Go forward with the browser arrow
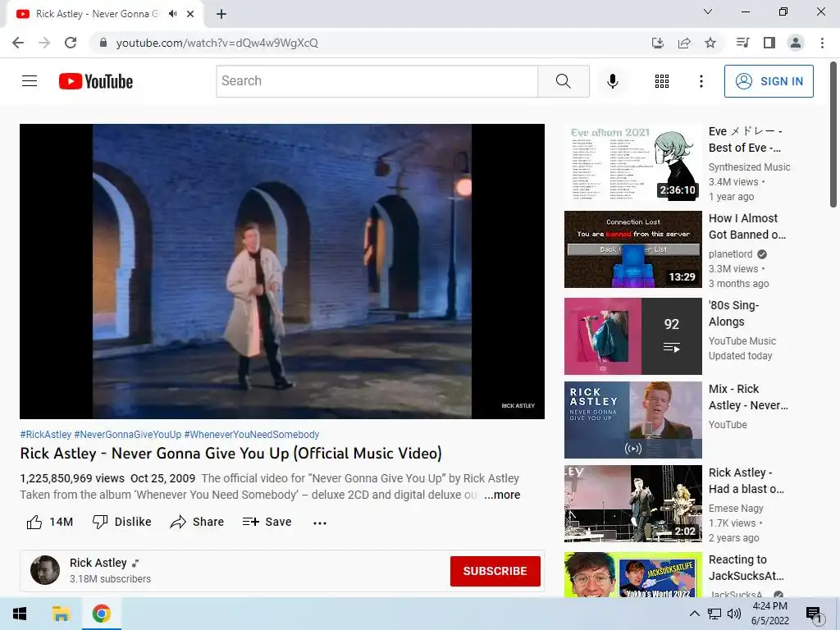Screen dimensions: 840x630 pyautogui.click(x=44, y=43)
